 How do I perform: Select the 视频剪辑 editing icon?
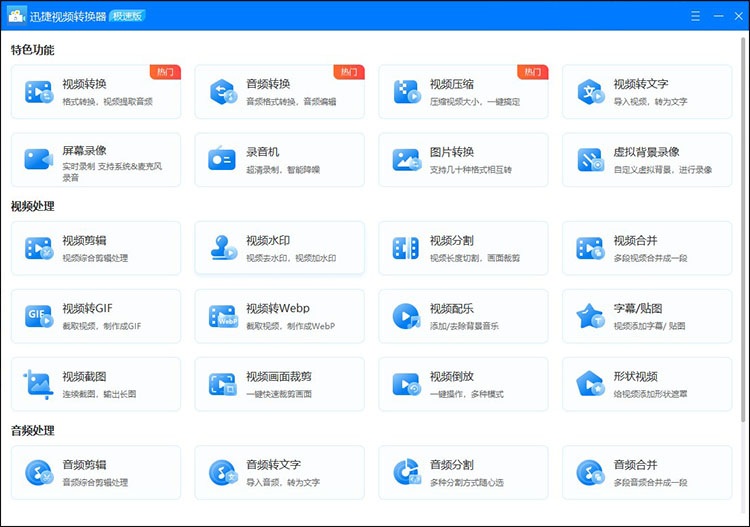(39, 248)
